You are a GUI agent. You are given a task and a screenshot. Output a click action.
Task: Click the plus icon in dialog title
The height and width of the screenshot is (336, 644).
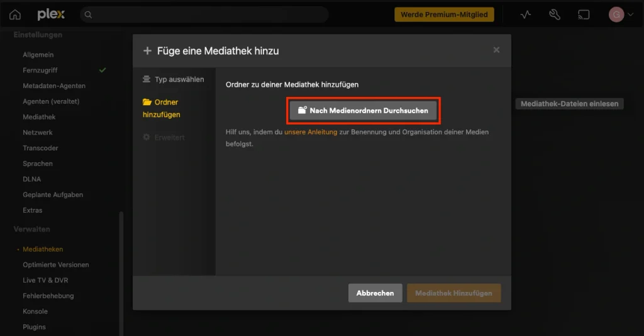click(x=147, y=50)
